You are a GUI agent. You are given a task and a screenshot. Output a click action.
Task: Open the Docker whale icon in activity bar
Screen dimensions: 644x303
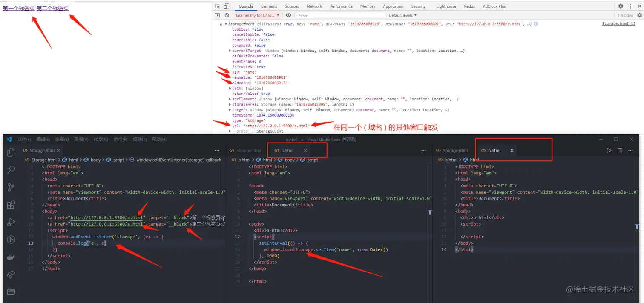pos(11,257)
